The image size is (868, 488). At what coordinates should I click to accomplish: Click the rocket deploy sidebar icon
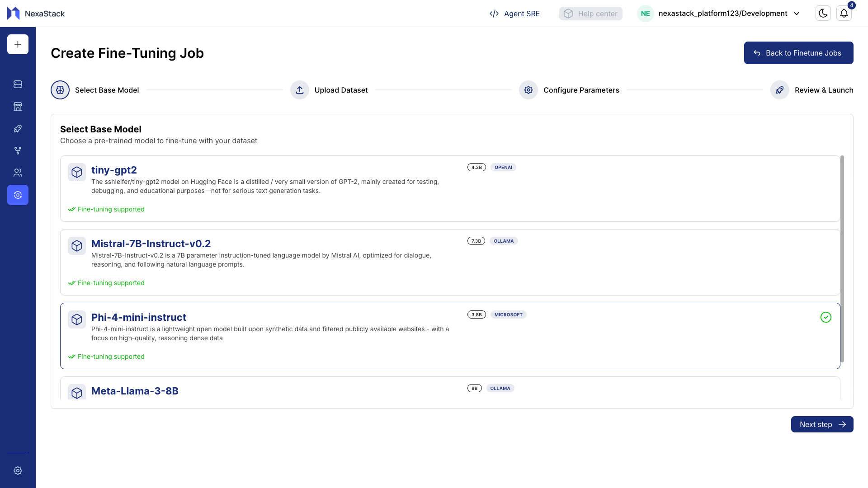tap(18, 129)
